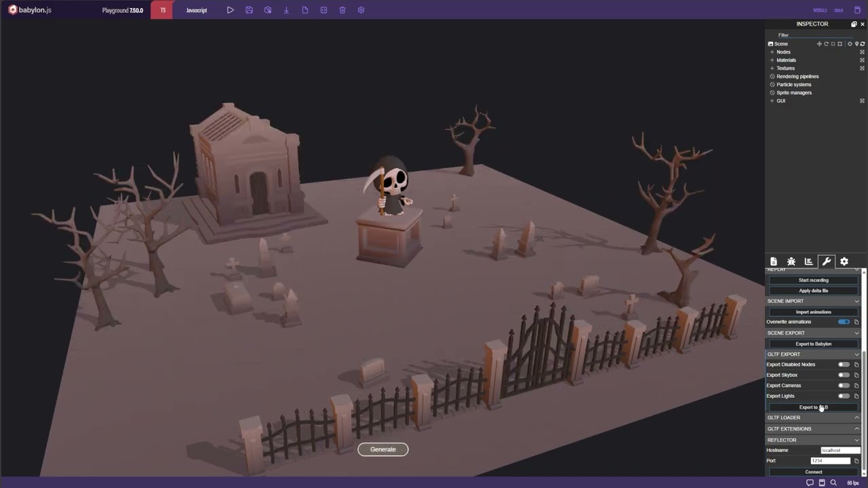Screen dimensions: 868x488
Task: Enable the scaling gizmo icon in Scene row
Action: (x=833, y=44)
